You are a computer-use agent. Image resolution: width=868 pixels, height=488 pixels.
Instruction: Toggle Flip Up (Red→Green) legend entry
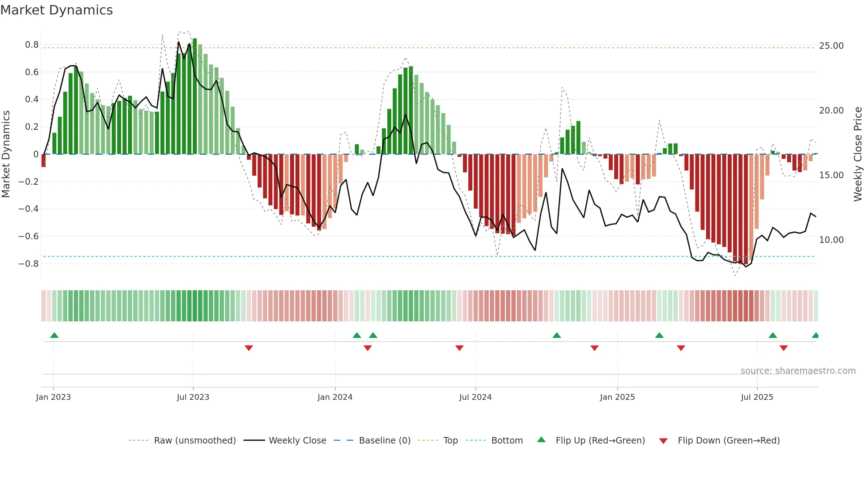(x=591, y=440)
